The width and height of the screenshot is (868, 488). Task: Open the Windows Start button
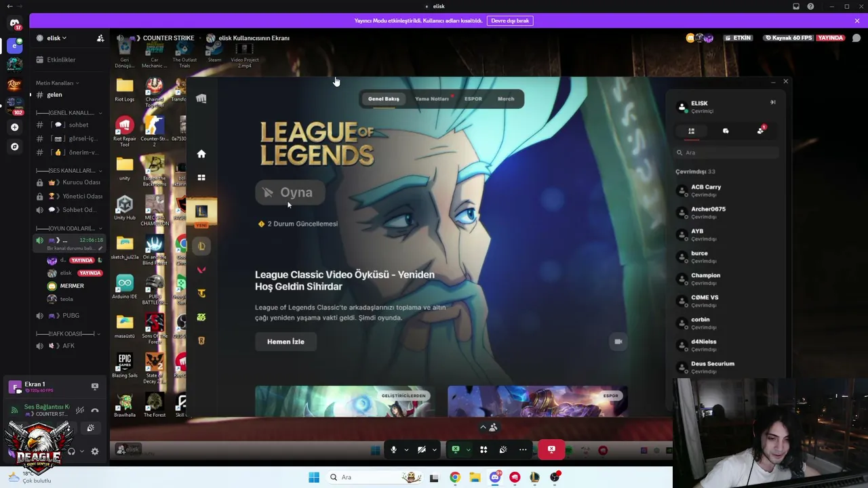(313, 477)
